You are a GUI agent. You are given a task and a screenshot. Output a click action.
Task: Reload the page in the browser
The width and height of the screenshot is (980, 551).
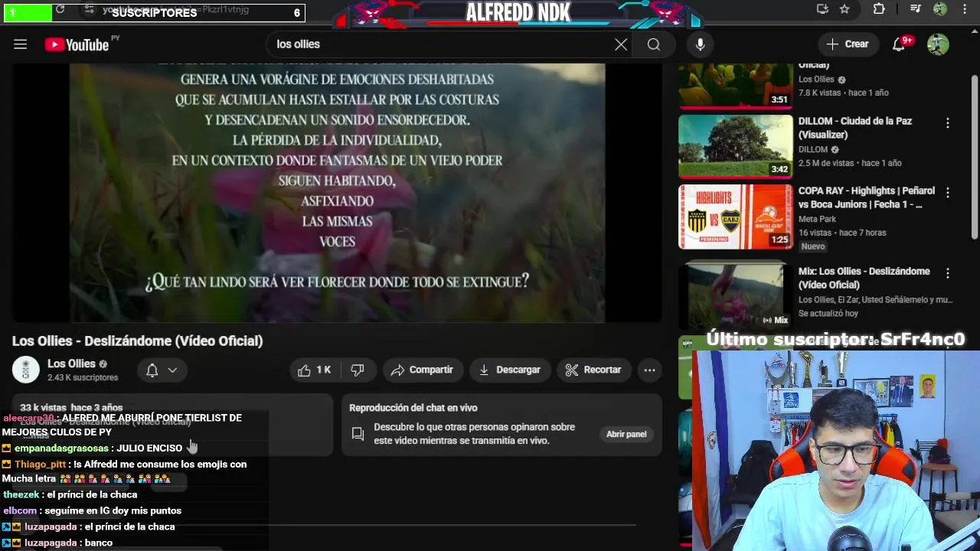pyautogui.click(x=60, y=10)
